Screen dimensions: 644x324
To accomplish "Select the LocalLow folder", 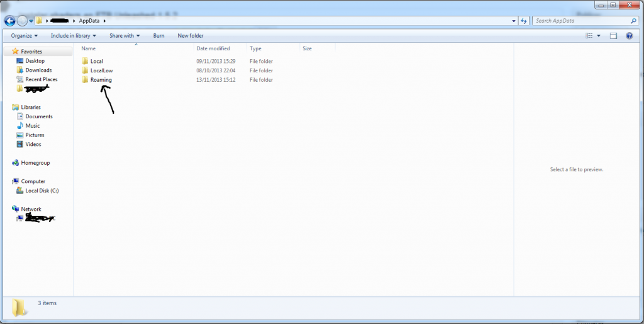I will [x=101, y=70].
